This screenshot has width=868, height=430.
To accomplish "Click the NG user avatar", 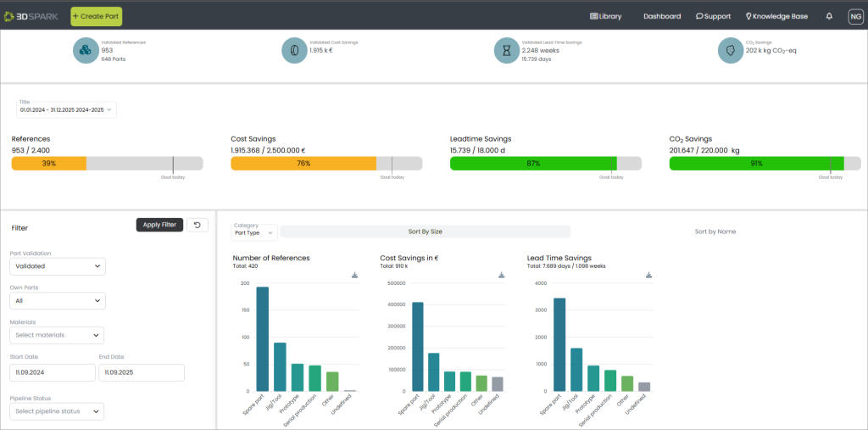I will pyautogui.click(x=855, y=16).
